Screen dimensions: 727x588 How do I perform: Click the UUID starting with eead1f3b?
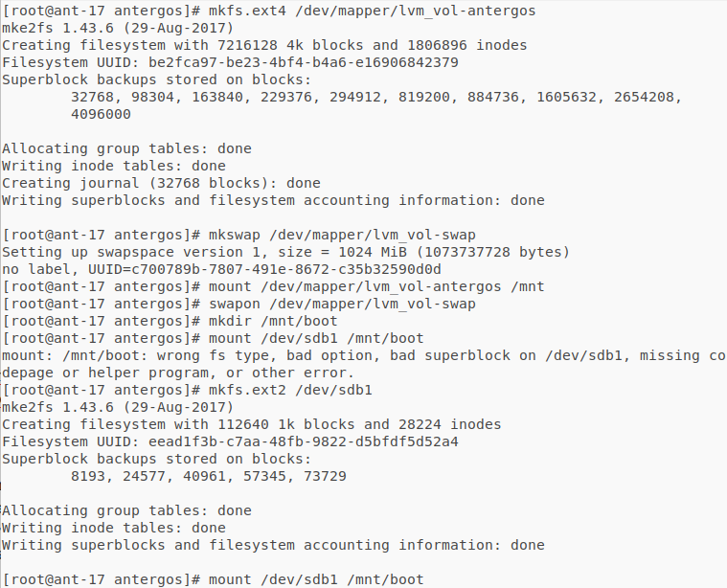tap(307, 441)
